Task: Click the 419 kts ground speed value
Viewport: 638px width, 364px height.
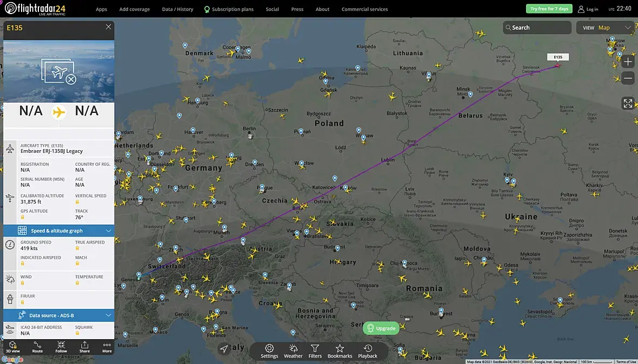Action: point(29,248)
